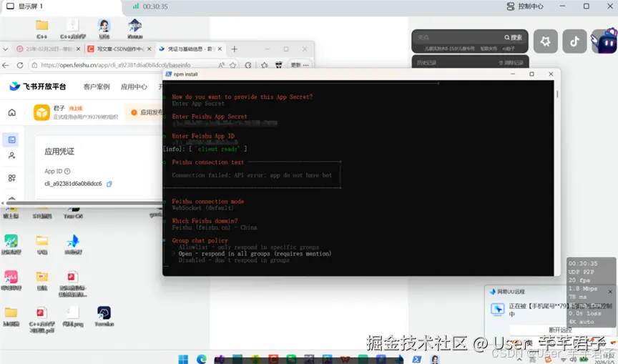
Task: Click the horizontal scrollbar of the browser page
Action: [83, 203]
